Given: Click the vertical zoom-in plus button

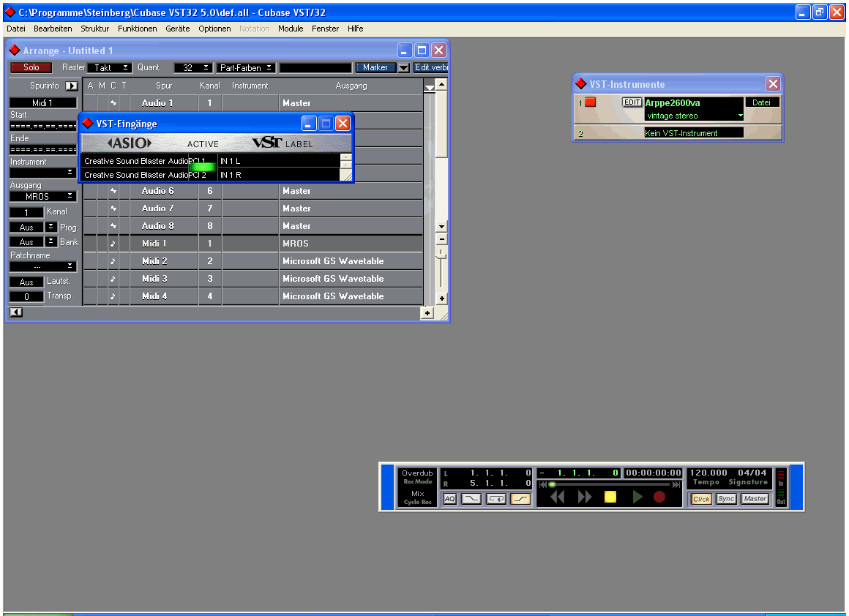Looking at the screenshot, I should tap(442, 298).
